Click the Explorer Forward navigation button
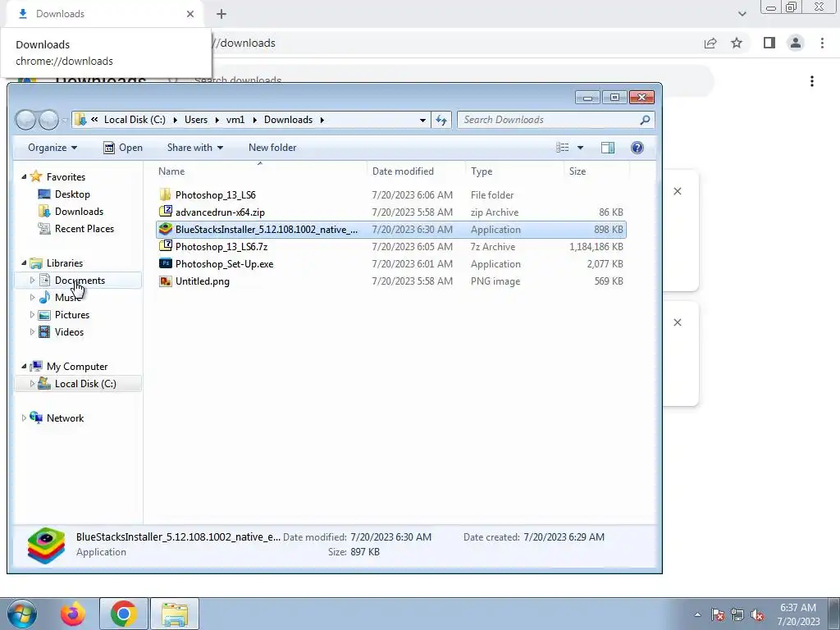 48,120
